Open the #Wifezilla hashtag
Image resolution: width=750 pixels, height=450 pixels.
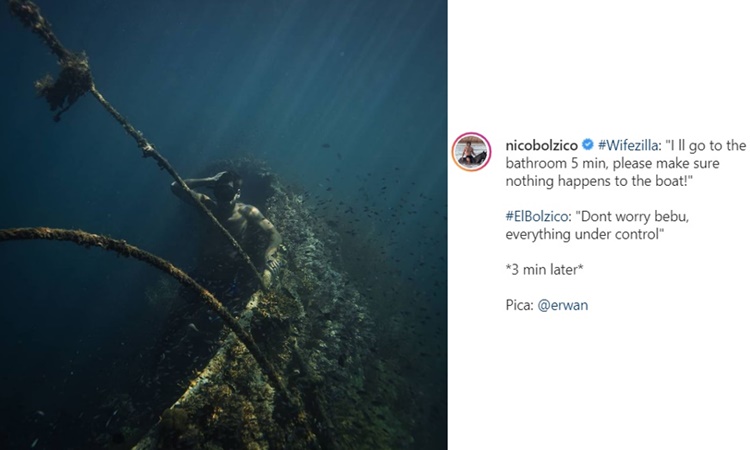(x=629, y=145)
